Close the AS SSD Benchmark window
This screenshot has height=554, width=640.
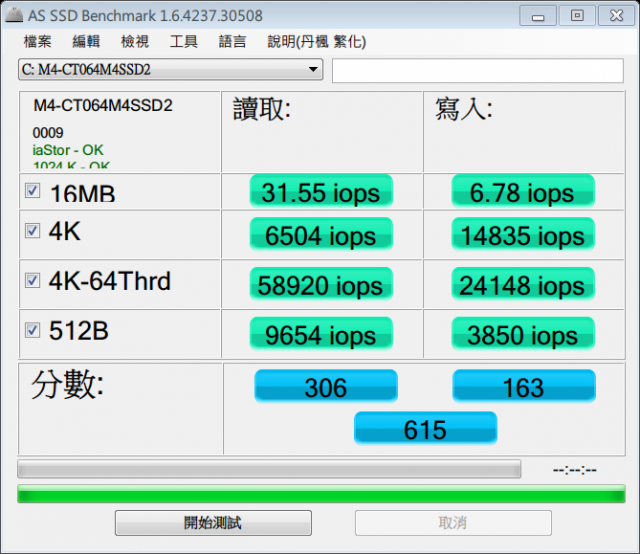[616, 16]
